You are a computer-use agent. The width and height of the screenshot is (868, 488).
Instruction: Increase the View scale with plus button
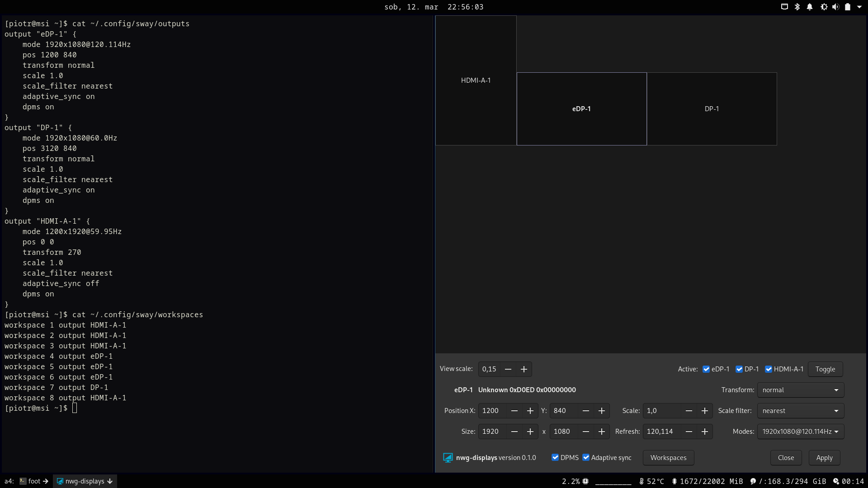coord(524,369)
